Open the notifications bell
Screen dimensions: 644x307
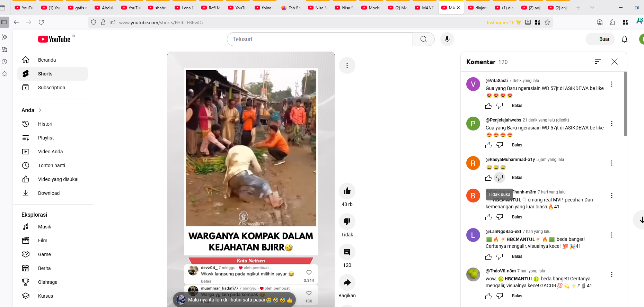(625, 39)
